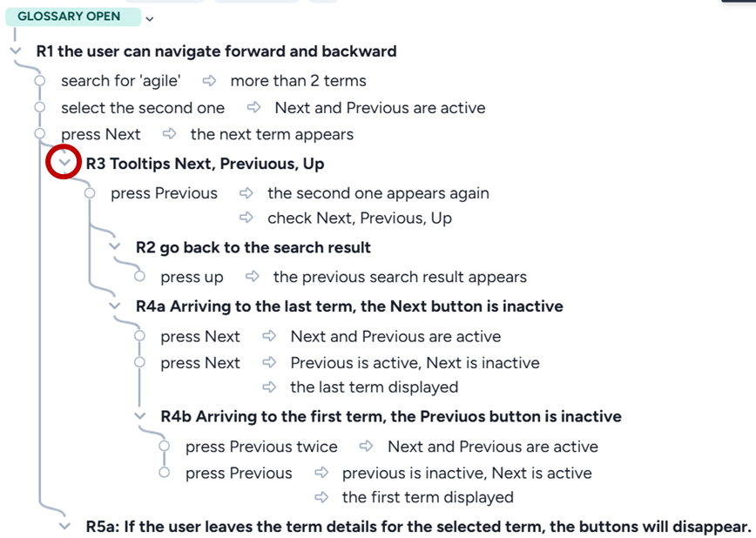Collapse the R1 navigate forward and backward node

(x=15, y=52)
